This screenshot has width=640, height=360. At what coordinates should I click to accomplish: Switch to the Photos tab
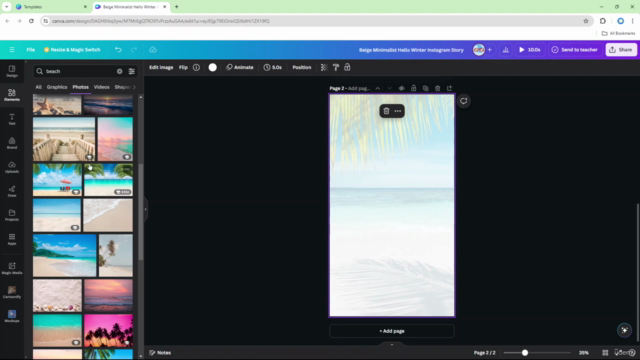tap(80, 87)
